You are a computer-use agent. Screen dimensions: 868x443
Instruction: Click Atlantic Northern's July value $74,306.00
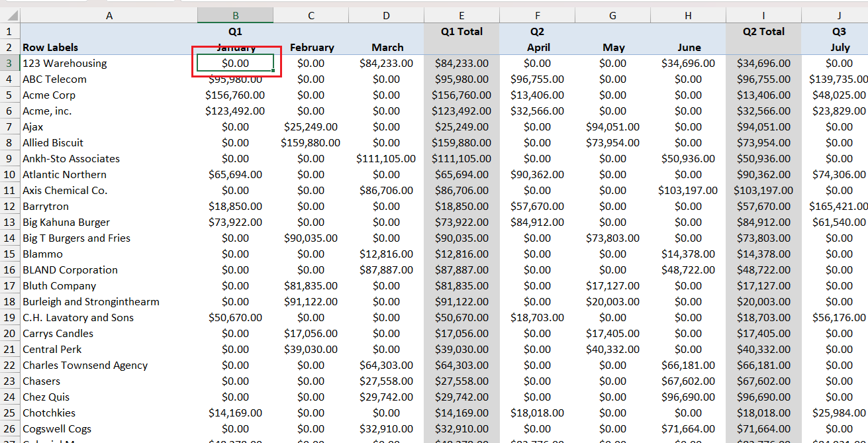839,175
